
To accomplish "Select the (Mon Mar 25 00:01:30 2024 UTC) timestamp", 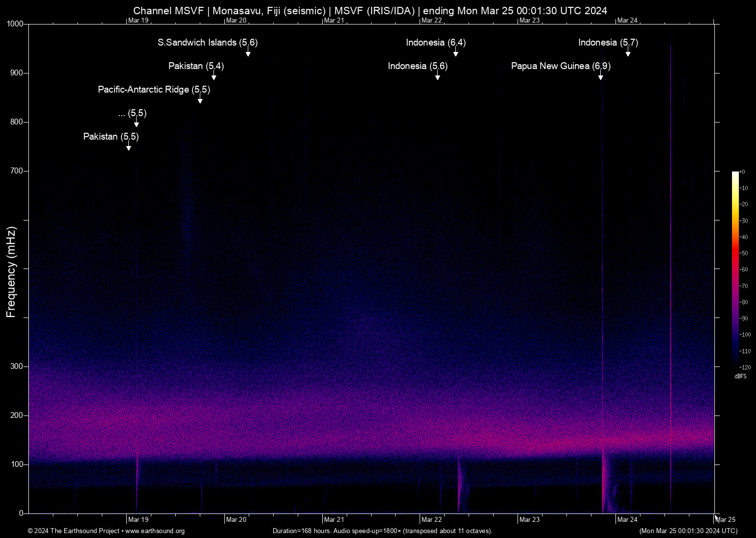I will click(x=688, y=531).
